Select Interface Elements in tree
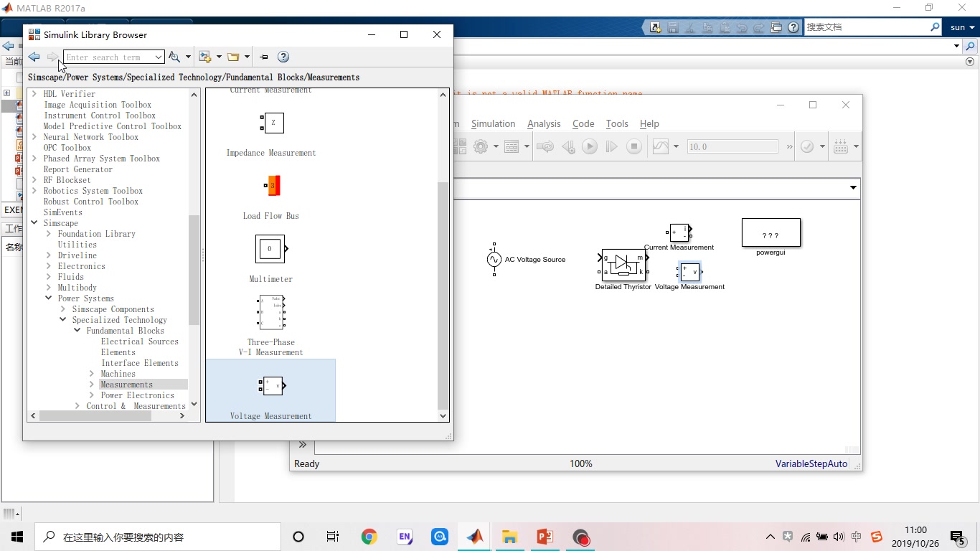 140,363
